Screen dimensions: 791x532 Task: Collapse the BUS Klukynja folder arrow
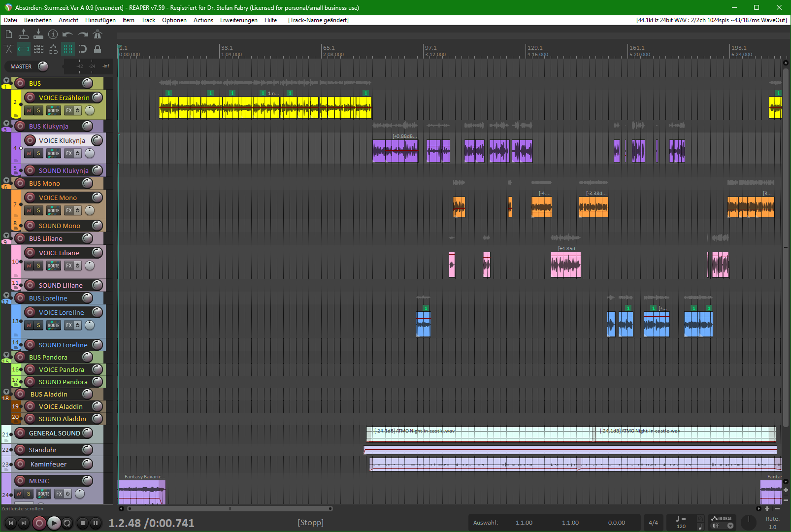[x=6, y=124]
